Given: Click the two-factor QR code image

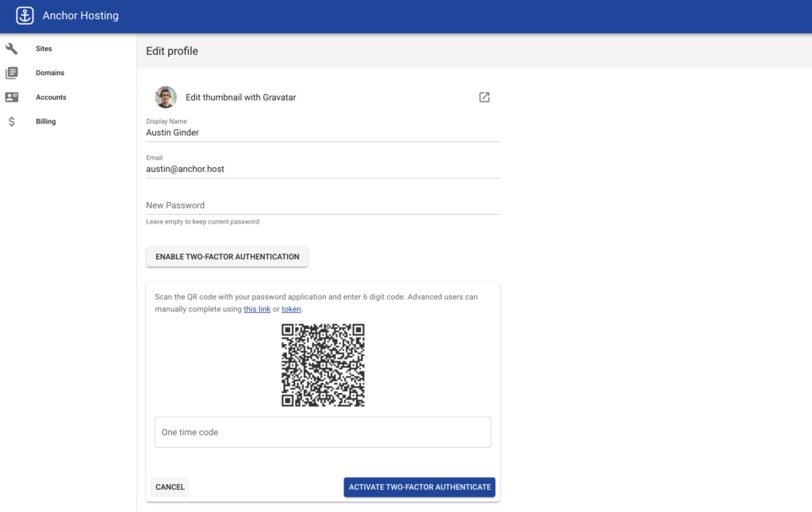Looking at the screenshot, I should 324,365.
